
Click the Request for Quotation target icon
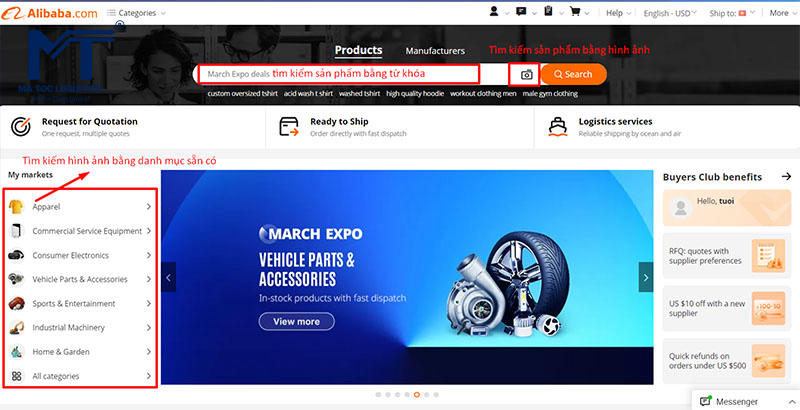(20, 126)
